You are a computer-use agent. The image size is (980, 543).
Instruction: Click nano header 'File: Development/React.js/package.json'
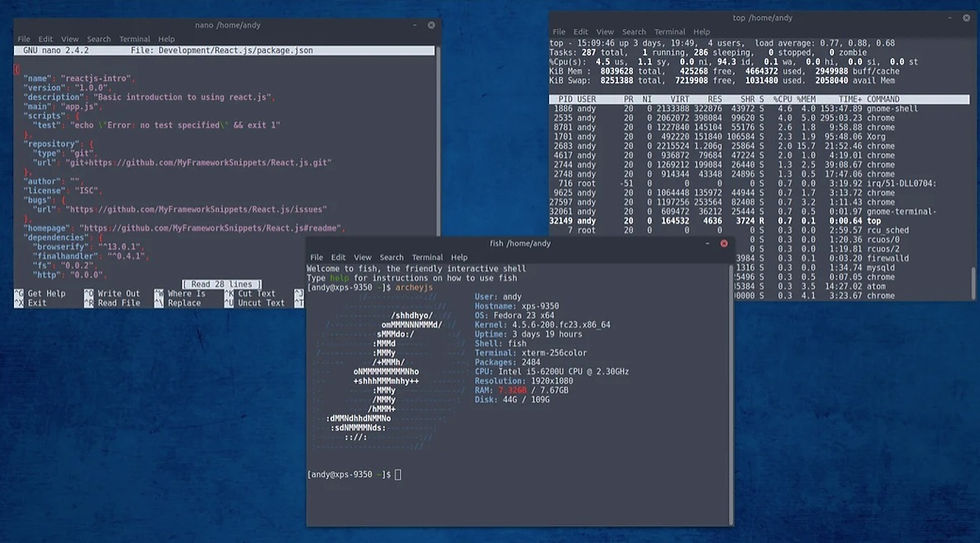(222, 50)
